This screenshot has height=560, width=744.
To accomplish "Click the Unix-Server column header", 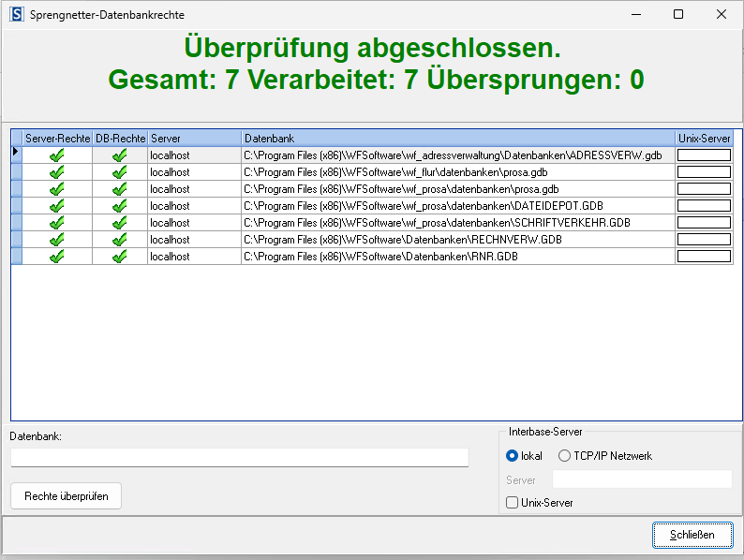I will tap(704, 139).
